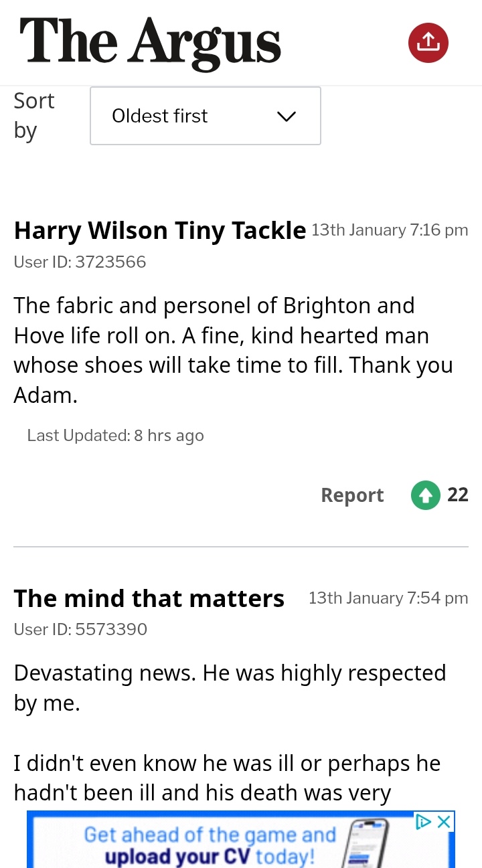Open The mind that matters username
Screen dimensions: 482x868
[149, 598]
